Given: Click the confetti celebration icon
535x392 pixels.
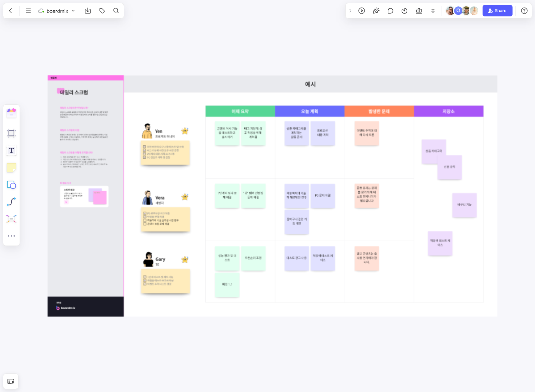Looking at the screenshot, I should click(x=376, y=11).
